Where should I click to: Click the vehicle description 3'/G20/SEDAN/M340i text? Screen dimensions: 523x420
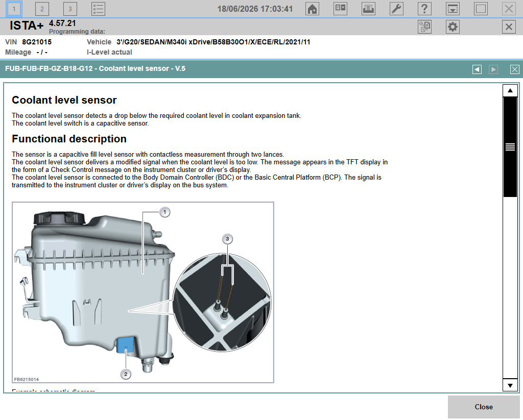click(213, 42)
